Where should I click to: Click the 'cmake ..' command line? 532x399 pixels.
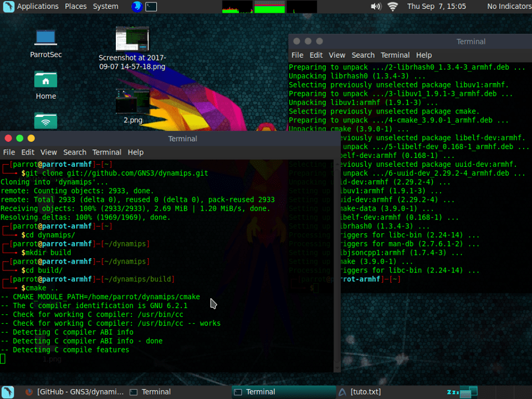(x=40, y=288)
